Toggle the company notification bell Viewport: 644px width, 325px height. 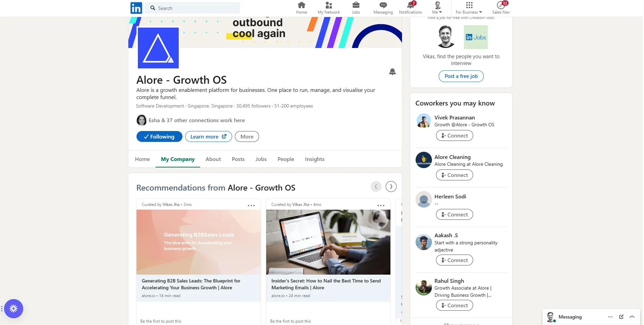(392, 72)
